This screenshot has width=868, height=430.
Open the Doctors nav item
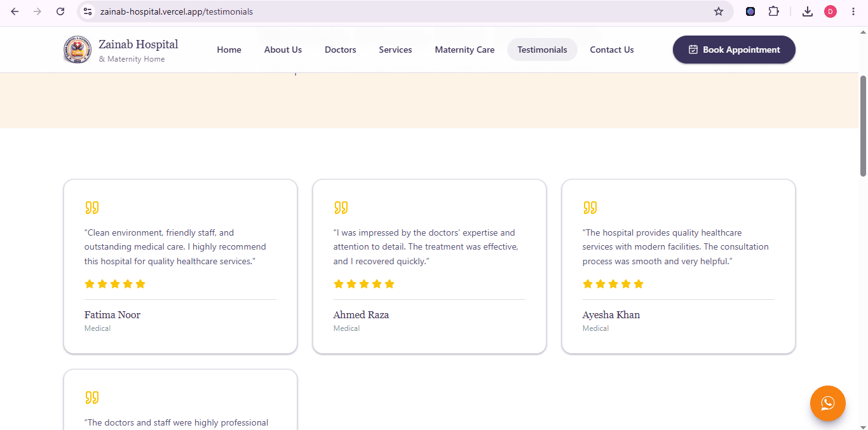click(341, 50)
